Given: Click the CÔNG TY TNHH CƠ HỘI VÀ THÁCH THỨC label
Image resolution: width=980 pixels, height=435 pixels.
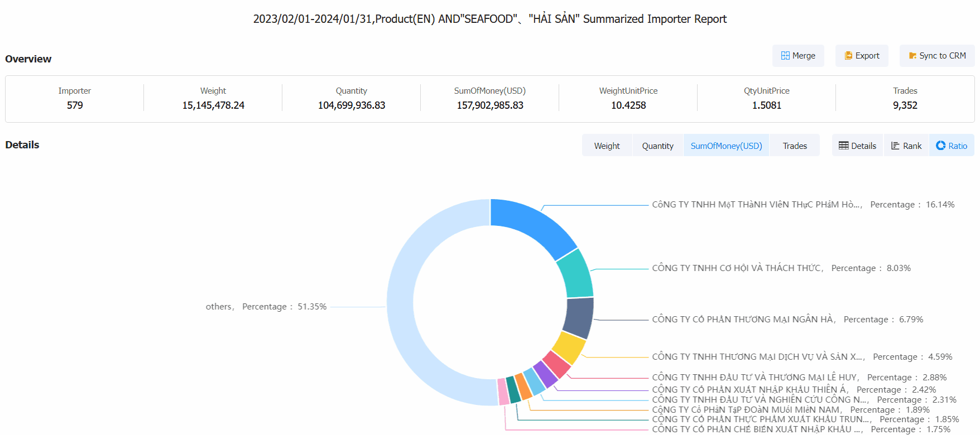Looking at the screenshot, I should point(737,268).
